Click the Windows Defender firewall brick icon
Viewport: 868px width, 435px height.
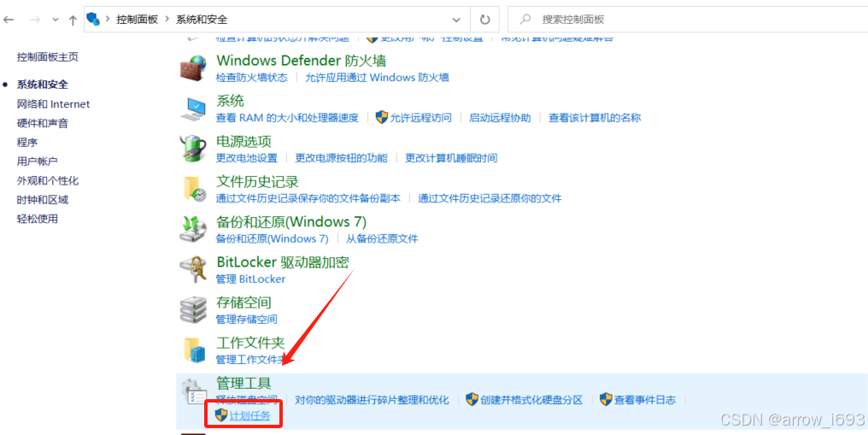[193, 68]
